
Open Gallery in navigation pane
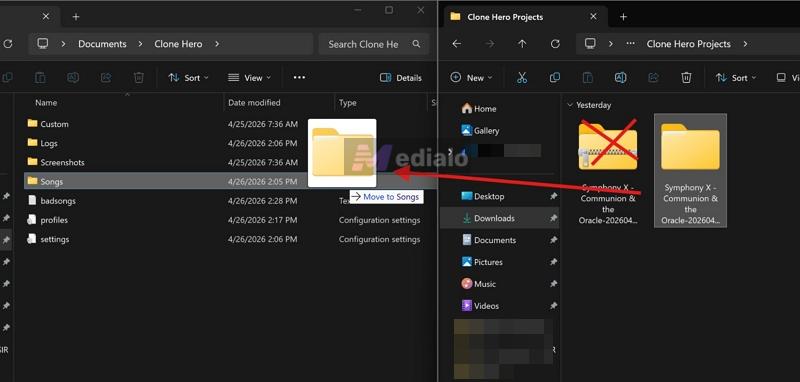click(480, 131)
